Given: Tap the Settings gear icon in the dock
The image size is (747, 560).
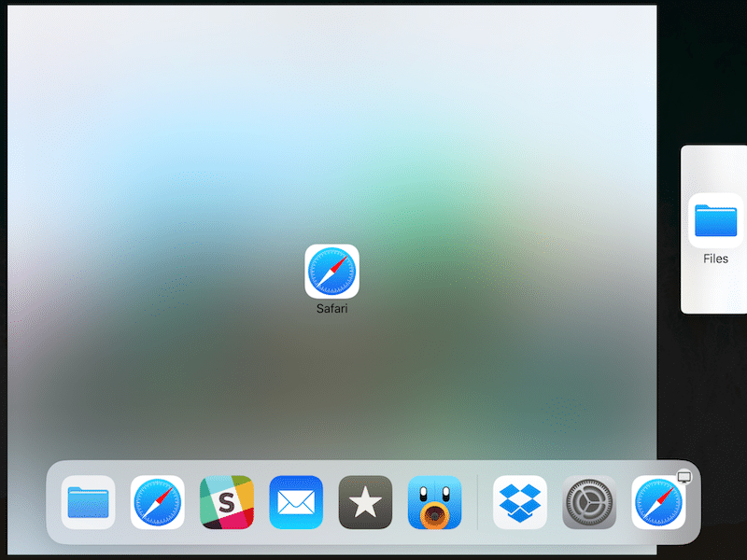Looking at the screenshot, I should 588,502.
